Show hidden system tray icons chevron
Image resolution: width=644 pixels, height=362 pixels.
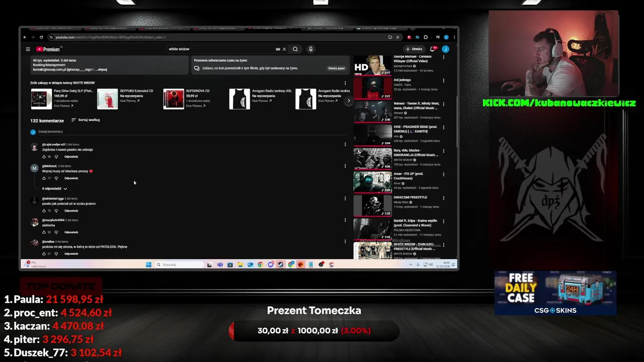coord(411,264)
